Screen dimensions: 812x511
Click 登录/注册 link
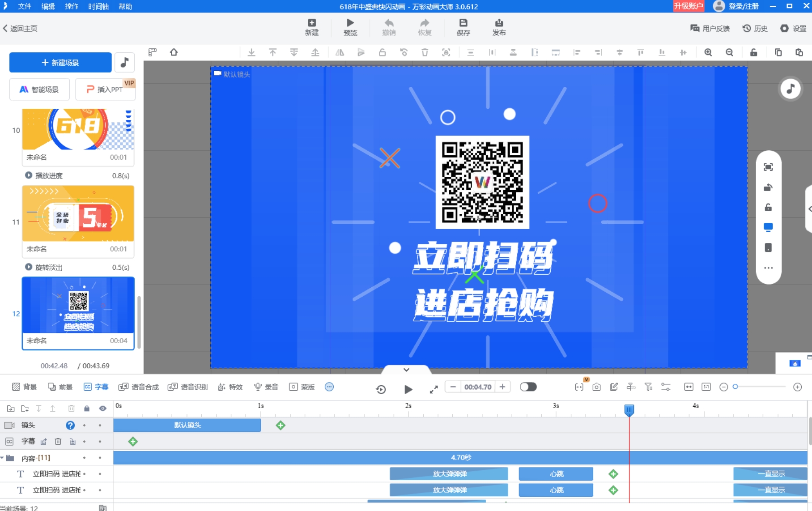point(744,6)
